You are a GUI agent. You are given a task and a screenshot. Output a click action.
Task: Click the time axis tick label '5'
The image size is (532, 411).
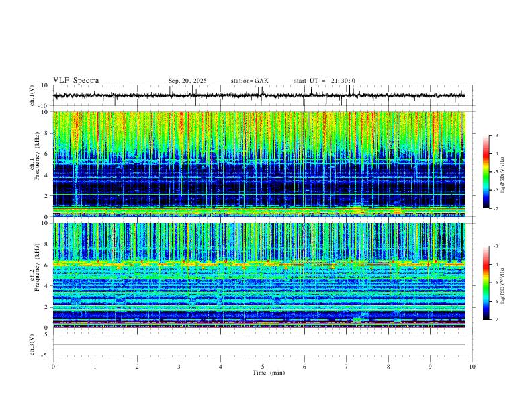pyautogui.click(x=263, y=367)
